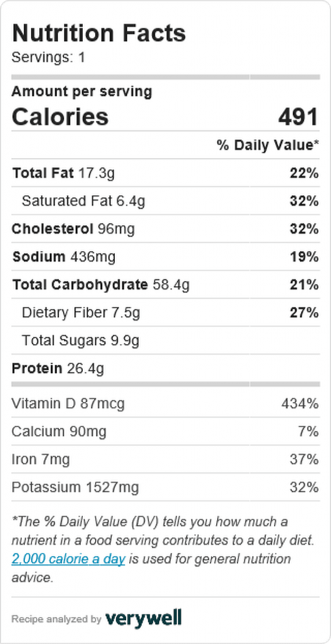Click the % Daily Value* header
The image size is (331, 644).
click(x=268, y=145)
